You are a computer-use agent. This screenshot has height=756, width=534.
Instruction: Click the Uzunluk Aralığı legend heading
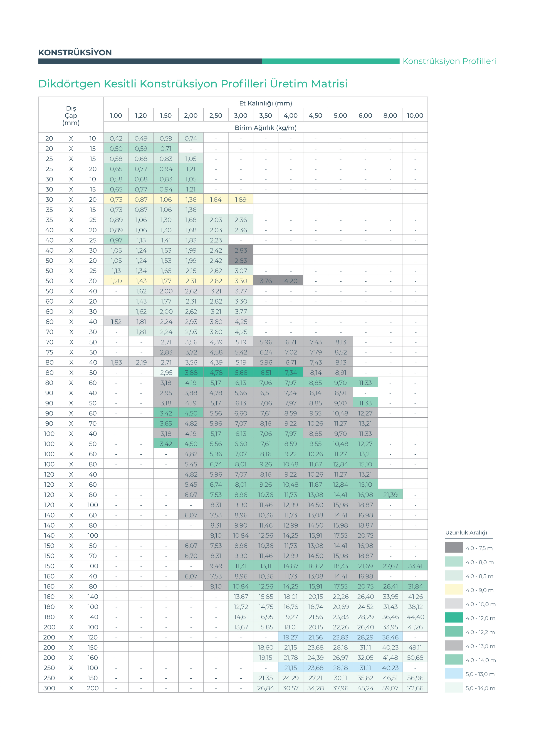[x=466, y=533]
